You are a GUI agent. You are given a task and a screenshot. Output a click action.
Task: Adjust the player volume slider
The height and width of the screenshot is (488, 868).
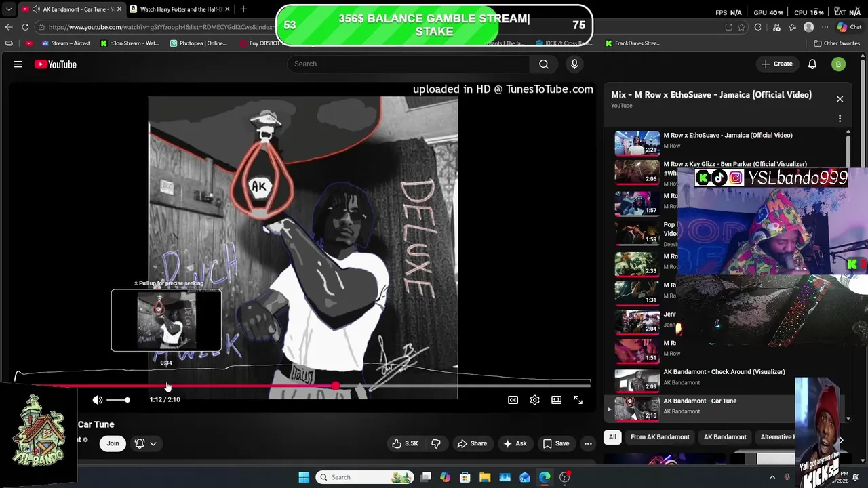coord(118,400)
